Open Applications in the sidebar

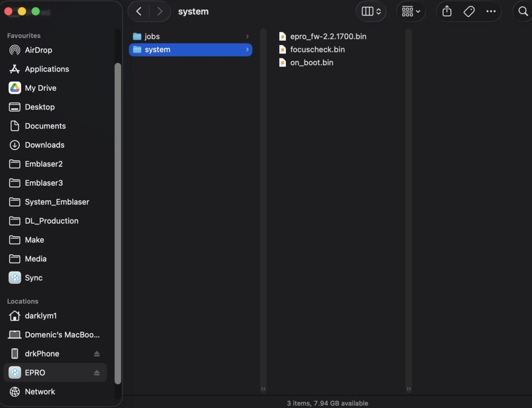(x=47, y=69)
